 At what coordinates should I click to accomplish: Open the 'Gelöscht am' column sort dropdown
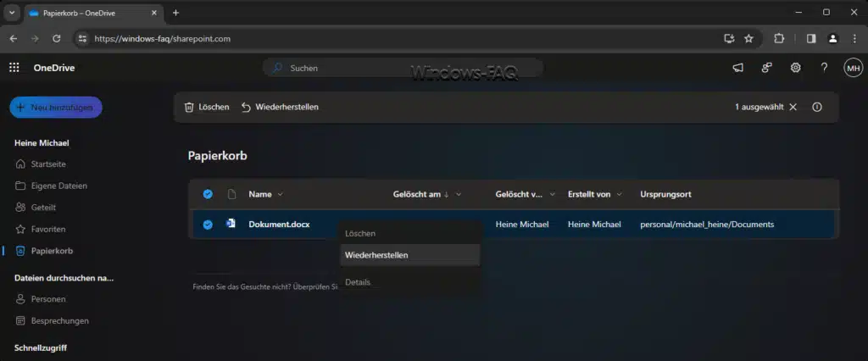pyautogui.click(x=459, y=194)
